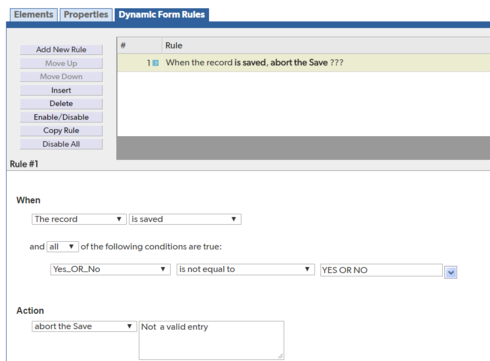Open 'The record' dropdown
490x361 pixels.
79,219
